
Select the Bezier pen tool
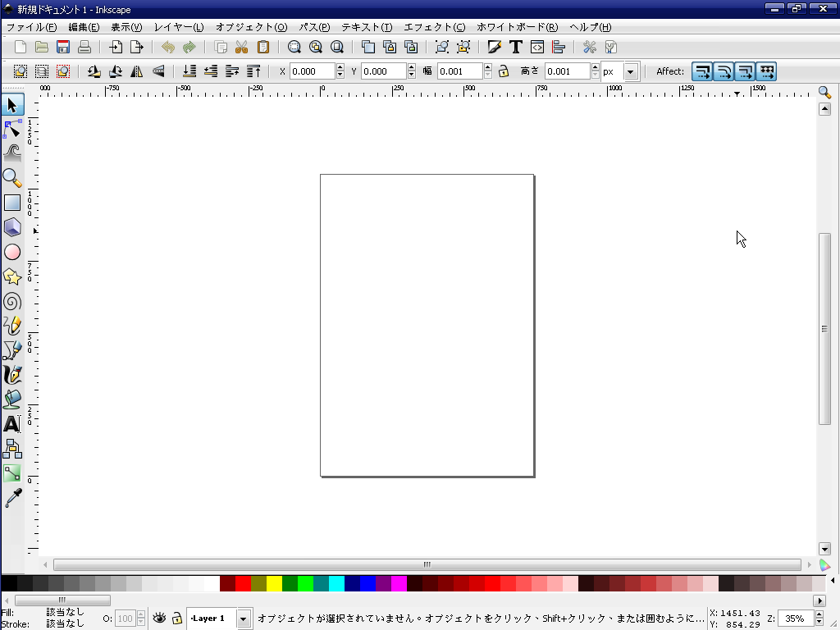12,350
